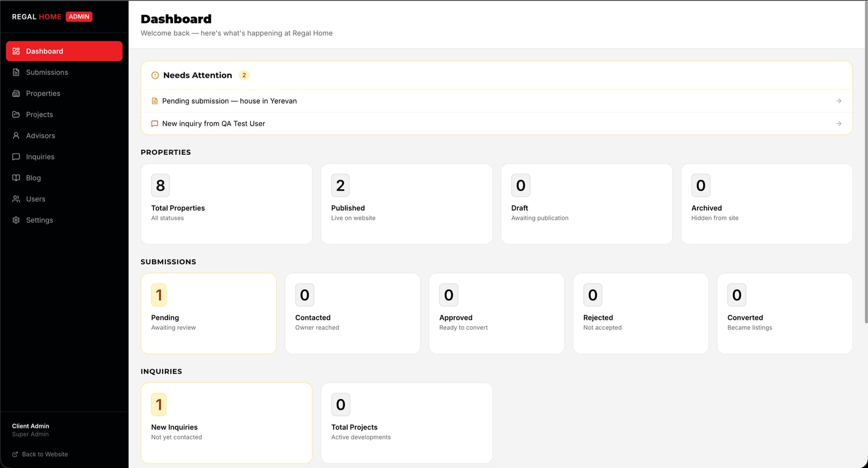Open the Published properties card
Viewport: 868px width, 468px height.
(406, 204)
